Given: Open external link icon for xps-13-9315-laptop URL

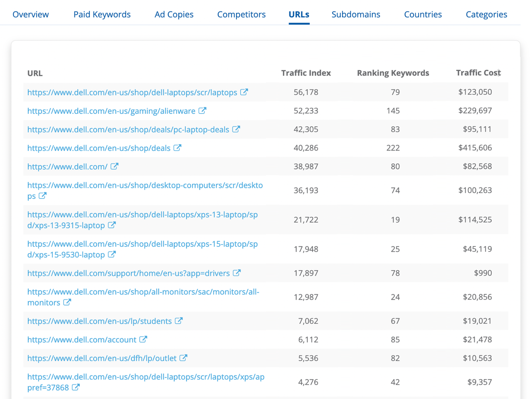Looking at the screenshot, I should 112,225.
